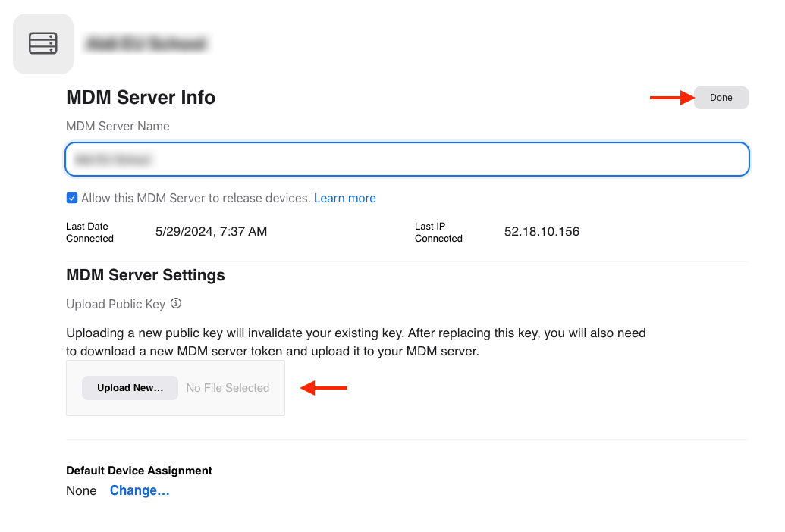The height and width of the screenshot is (532, 785).
Task: Click the red arrow beside No File Selected
Action: pyautogui.click(x=324, y=388)
